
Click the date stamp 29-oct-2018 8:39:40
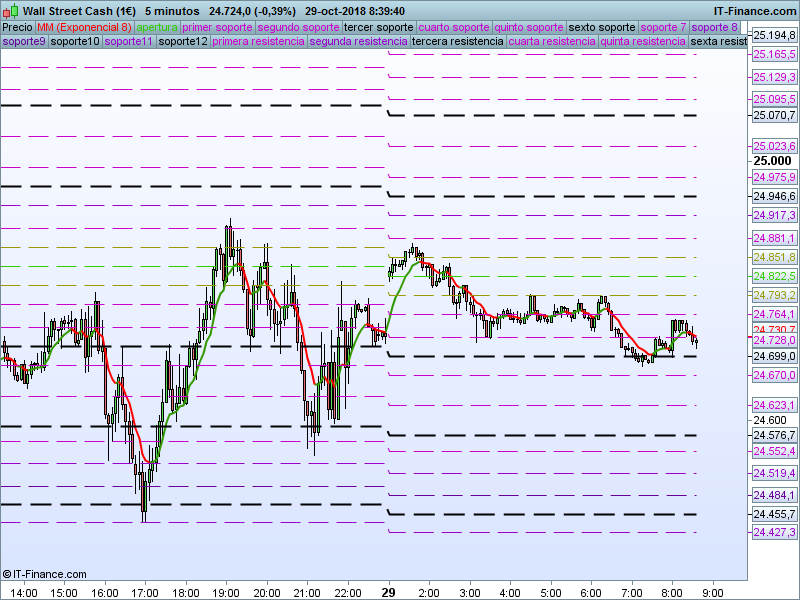pos(355,11)
